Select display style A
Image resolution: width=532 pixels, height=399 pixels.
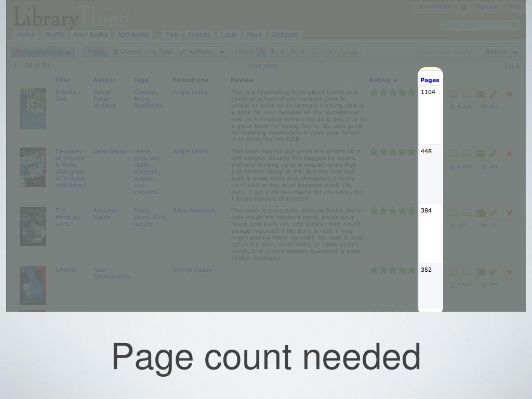(261, 52)
